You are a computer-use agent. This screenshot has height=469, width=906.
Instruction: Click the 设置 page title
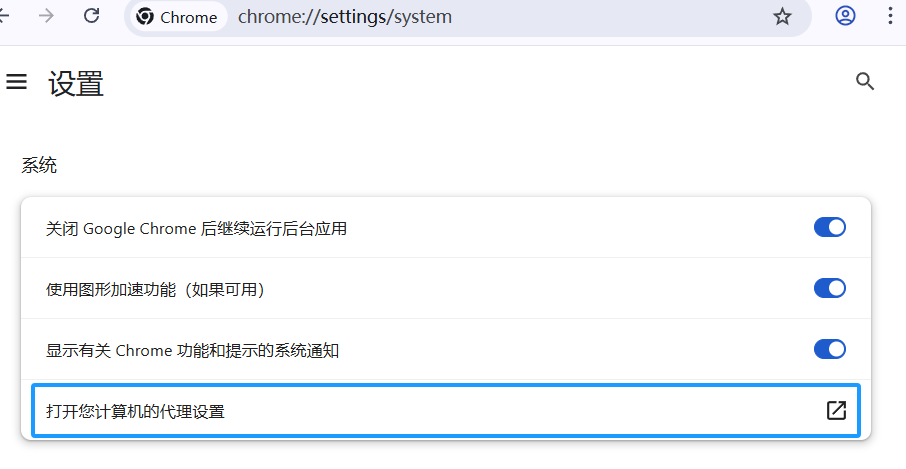[76, 83]
